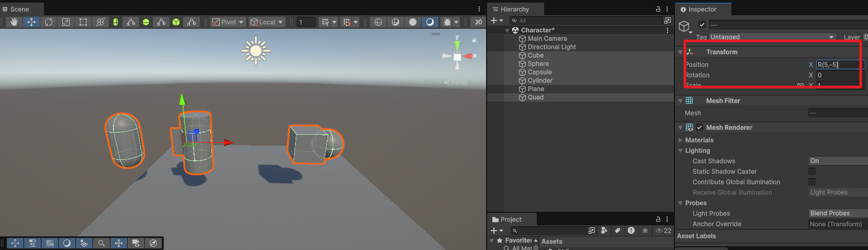
Task: Collapse the Mesh Filter component
Action: pos(680,101)
